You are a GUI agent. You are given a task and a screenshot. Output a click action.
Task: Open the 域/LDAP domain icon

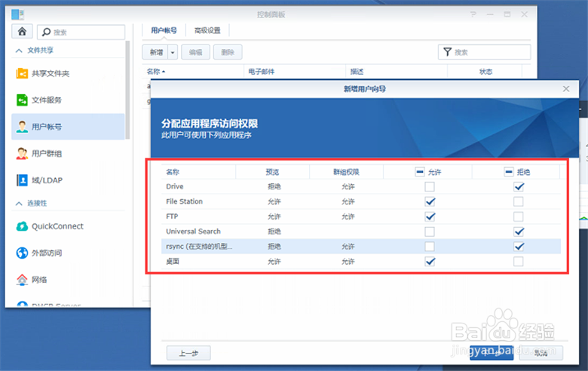tap(22, 180)
